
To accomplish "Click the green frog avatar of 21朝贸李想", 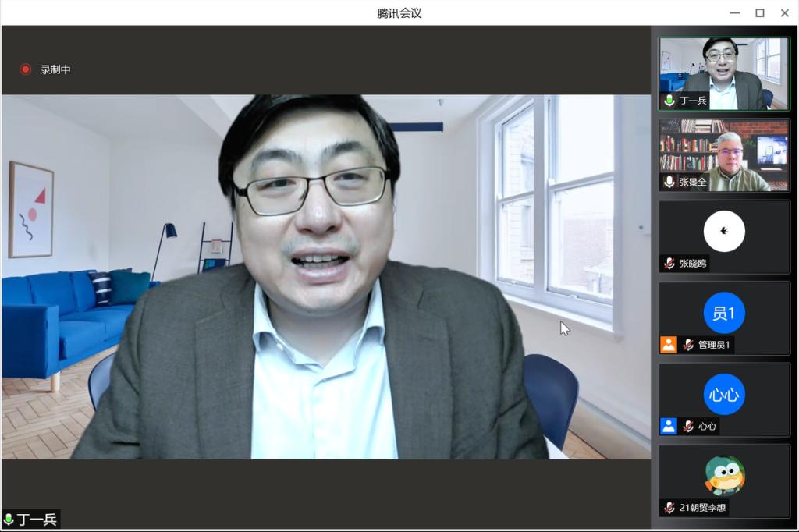I will click(x=724, y=476).
